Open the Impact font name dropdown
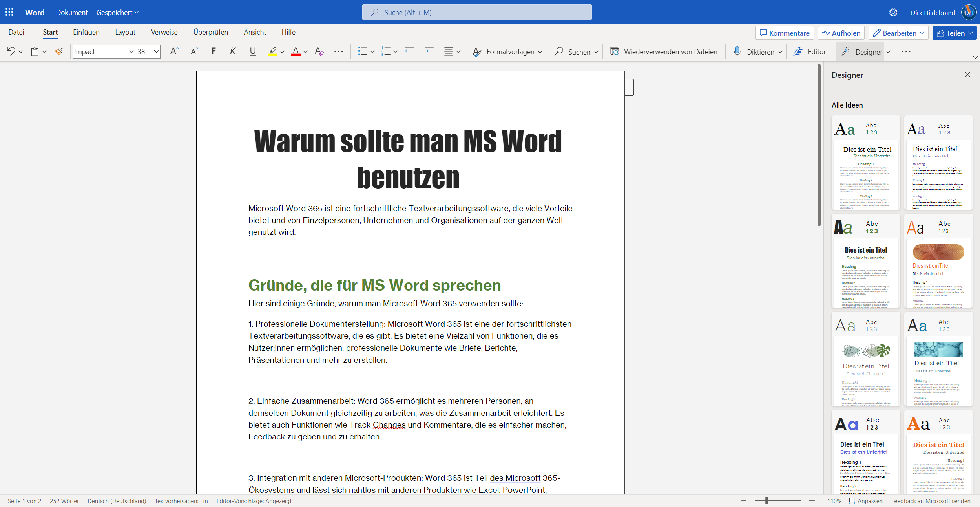The width and height of the screenshot is (980, 507). click(x=131, y=51)
